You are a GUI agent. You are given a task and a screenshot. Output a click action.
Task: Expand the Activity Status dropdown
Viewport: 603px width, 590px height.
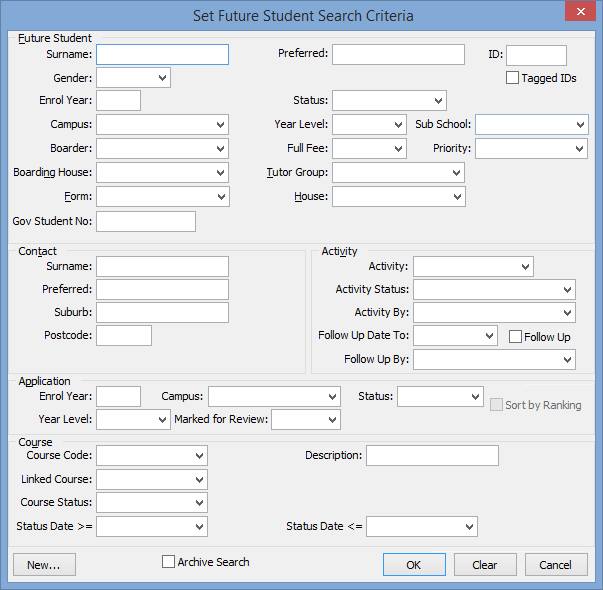494,290
